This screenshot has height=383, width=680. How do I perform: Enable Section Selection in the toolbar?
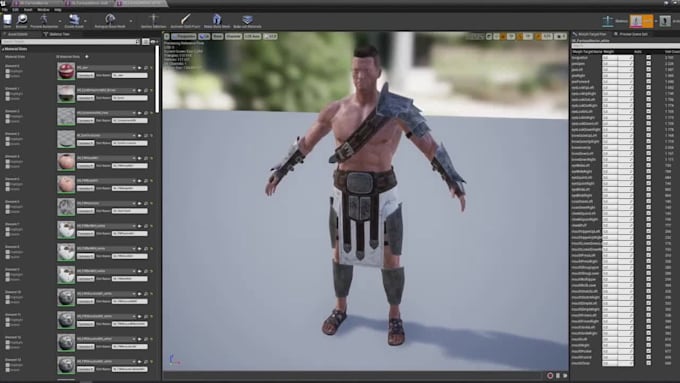[x=153, y=19]
